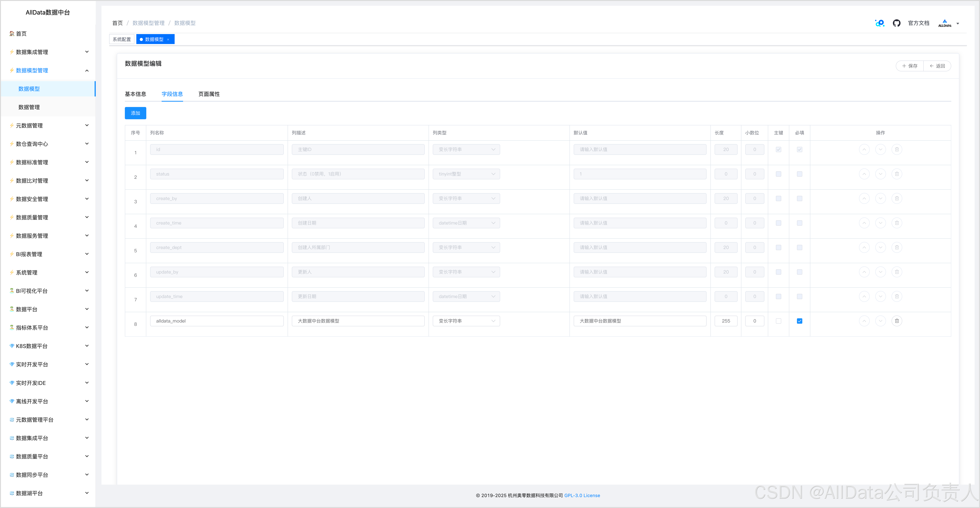Check 主键 for alldata_model row
The image size is (980, 508).
coord(778,321)
